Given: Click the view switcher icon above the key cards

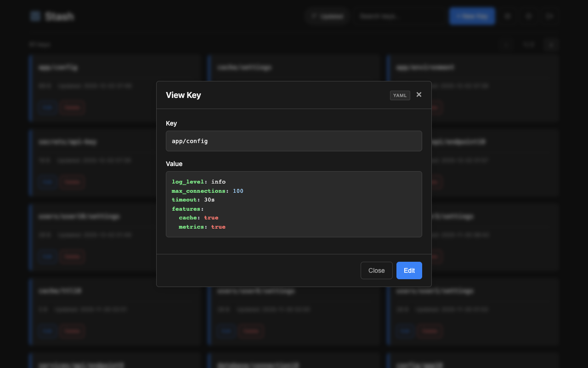Looking at the screenshot, I should tap(551, 44).
